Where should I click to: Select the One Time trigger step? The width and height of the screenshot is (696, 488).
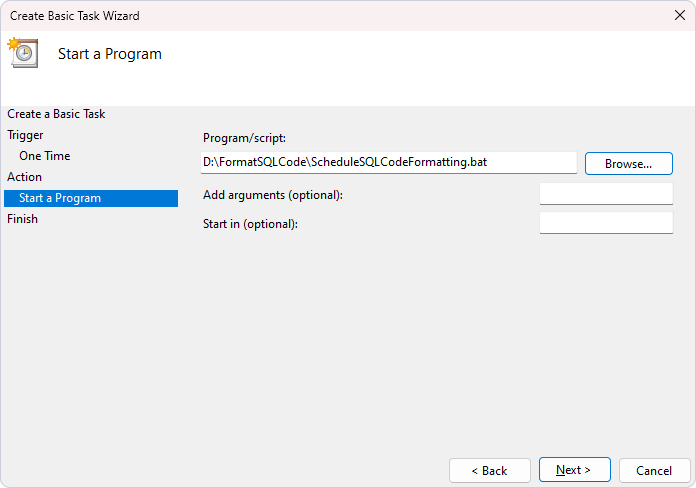tap(45, 156)
